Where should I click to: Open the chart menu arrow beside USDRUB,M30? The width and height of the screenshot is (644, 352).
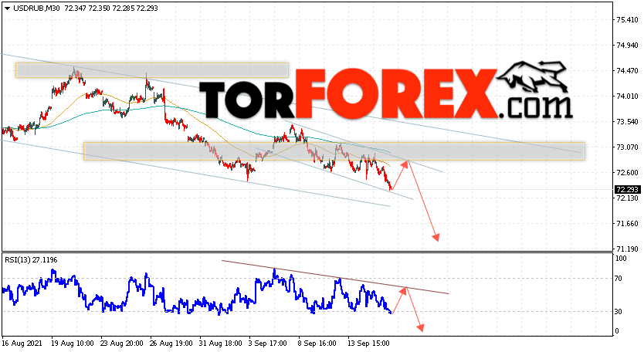click(x=8, y=8)
